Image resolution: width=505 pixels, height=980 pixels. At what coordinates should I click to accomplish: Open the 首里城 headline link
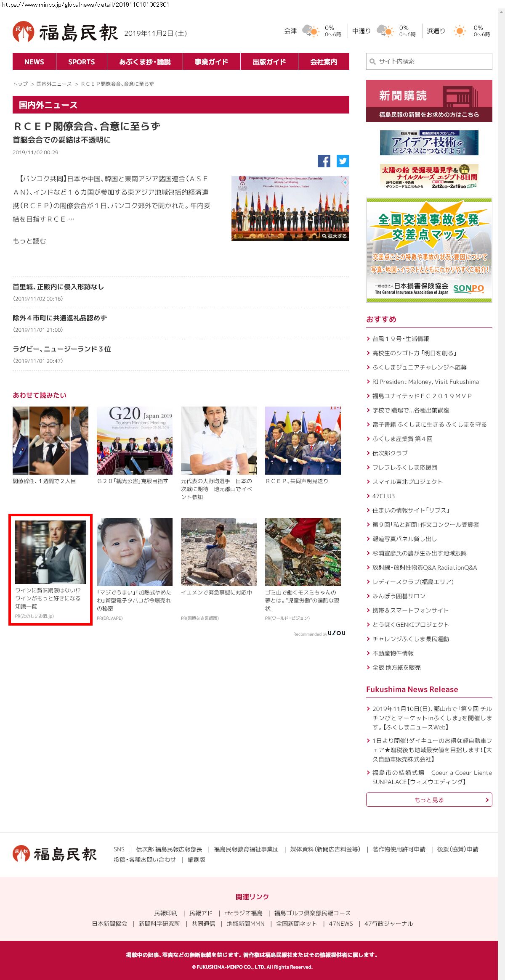[58, 287]
